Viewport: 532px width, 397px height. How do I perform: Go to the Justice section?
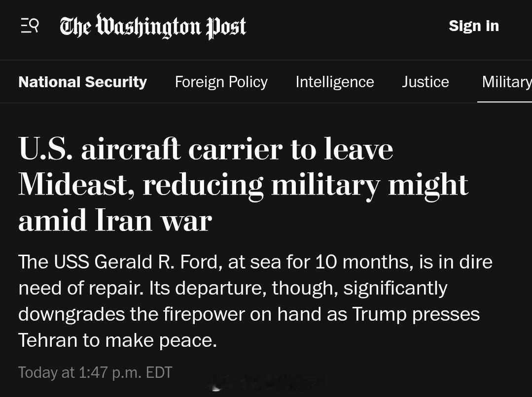425,82
